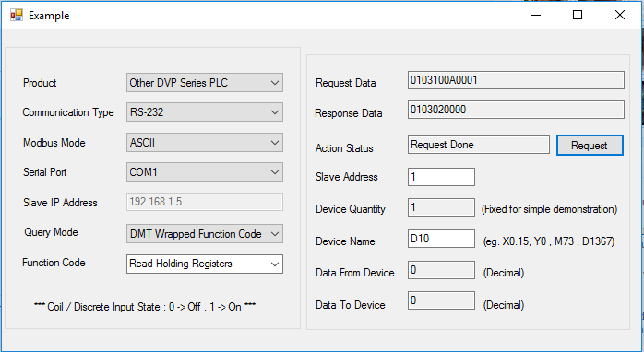Image resolution: width=644 pixels, height=352 pixels.
Task: Click the Data To Device field
Action: click(441, 300)
